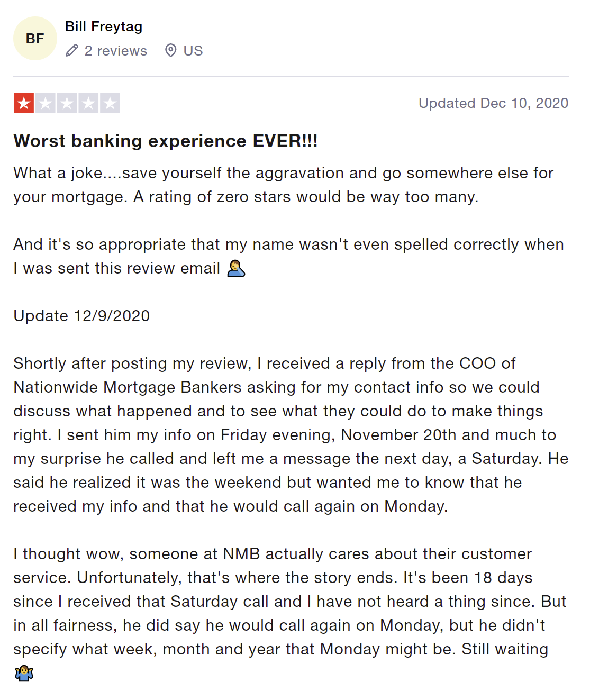Click the paragraph starting I thought wow

click(x=290, y=613)
